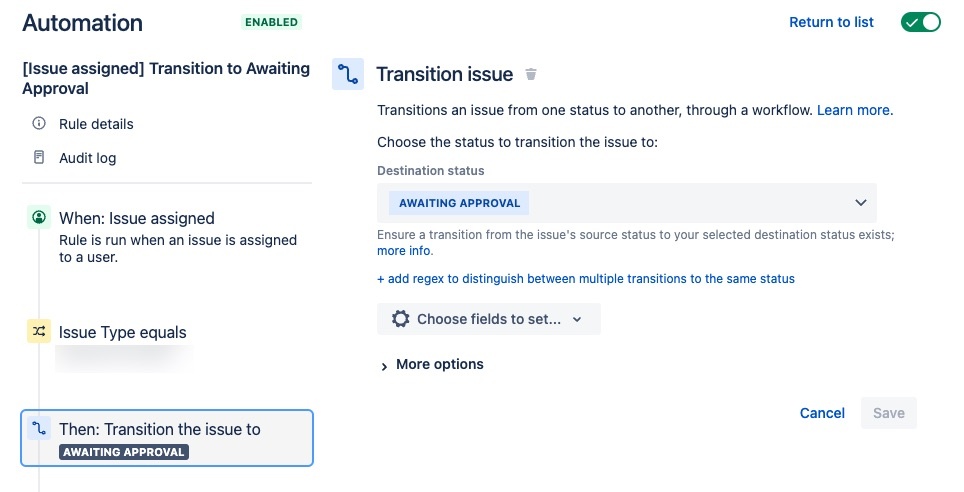Image resolution: width=964 pixels, height=492 pixels.
Task: Click the Audit log document icon
Action: pos(39,157)
